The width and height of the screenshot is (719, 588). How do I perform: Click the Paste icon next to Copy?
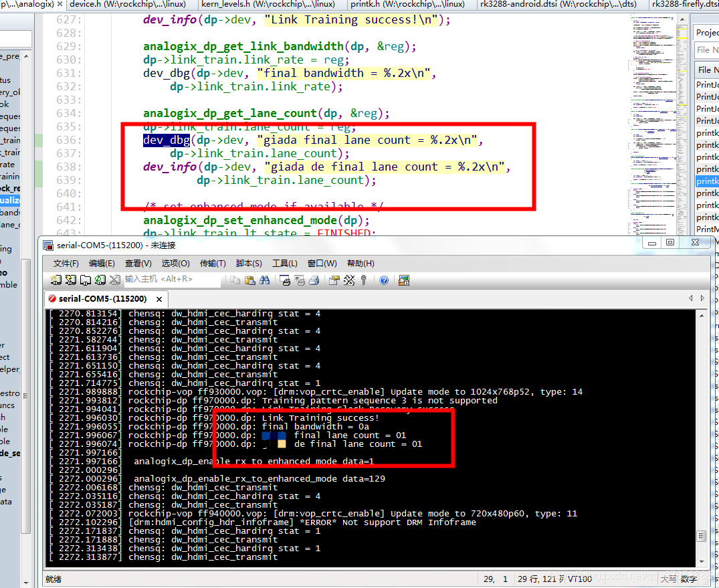pyautogui.click(x=249, y=280)
